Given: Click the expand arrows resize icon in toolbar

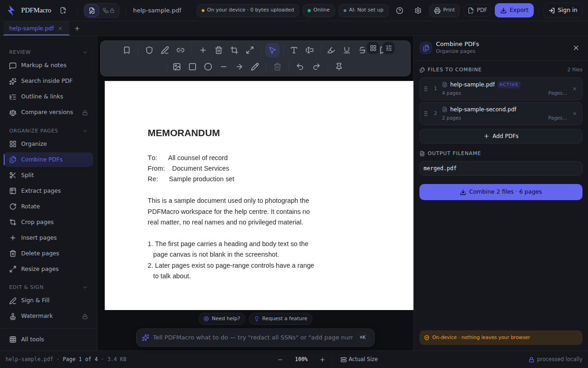Looking at the screenshot, I should pyautogui.click(x=250, y=50).
